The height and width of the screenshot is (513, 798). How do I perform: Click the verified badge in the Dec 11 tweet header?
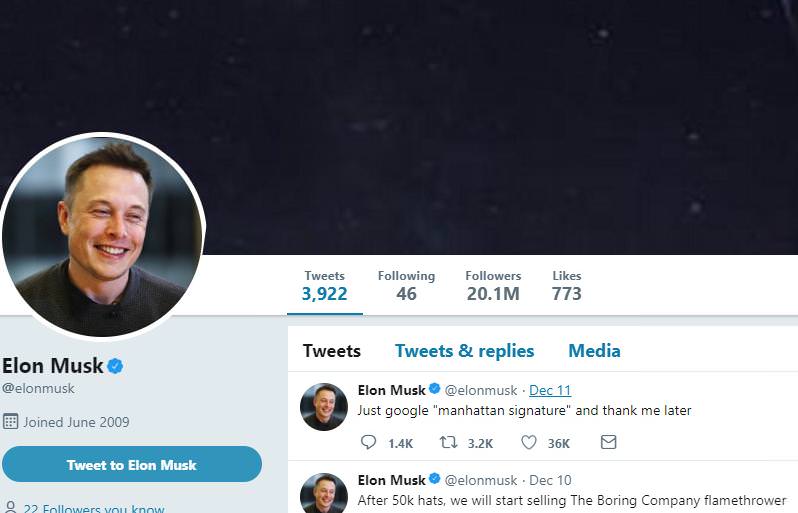(435, 389)
